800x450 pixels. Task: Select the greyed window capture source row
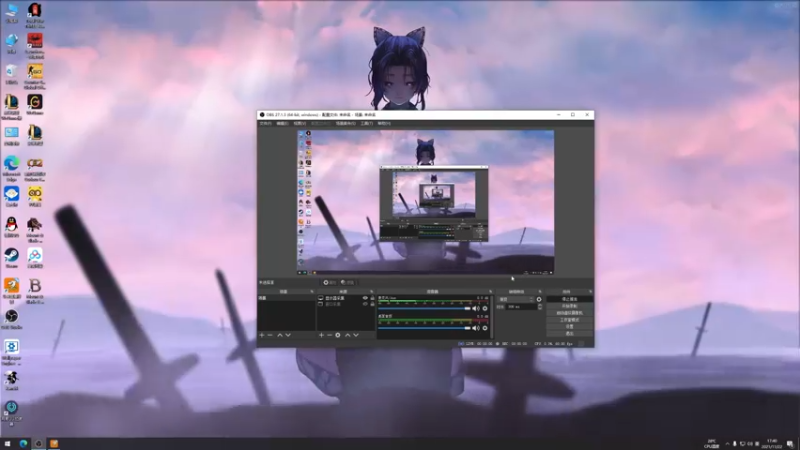click(x=346, y=304)
